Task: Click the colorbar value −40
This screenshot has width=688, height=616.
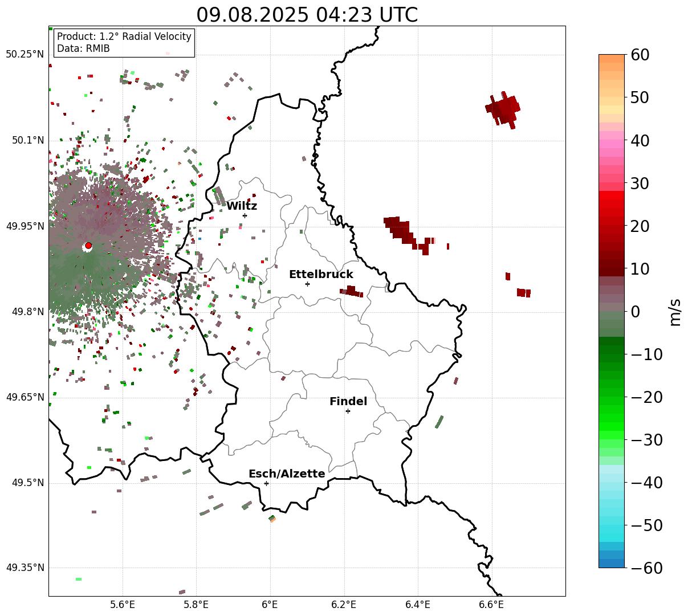Action: 646,483
